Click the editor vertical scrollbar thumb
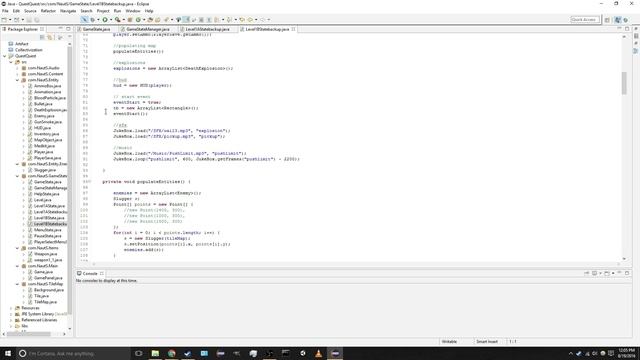This screenshot has height=360, width=640. [624, 83]
